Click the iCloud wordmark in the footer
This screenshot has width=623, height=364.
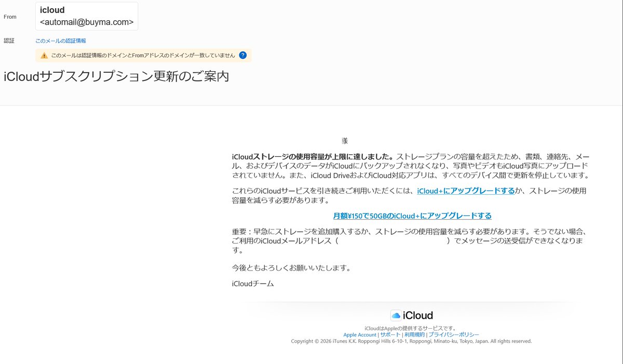pos(417,315)
